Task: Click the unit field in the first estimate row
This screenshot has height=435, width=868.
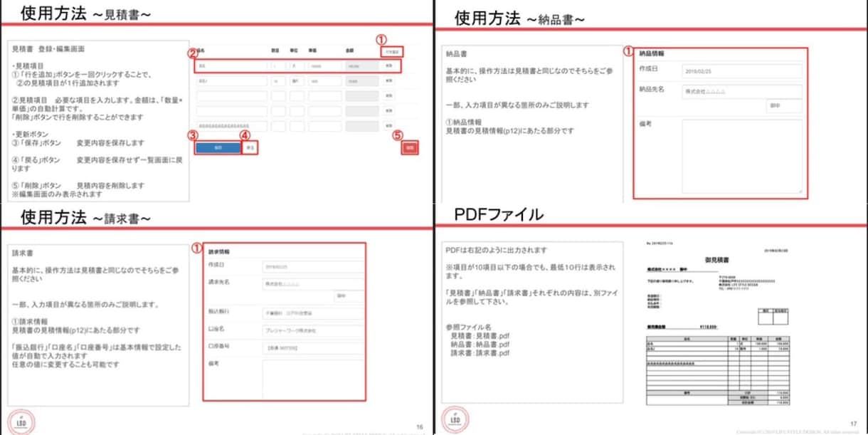Action: [297, 66]
